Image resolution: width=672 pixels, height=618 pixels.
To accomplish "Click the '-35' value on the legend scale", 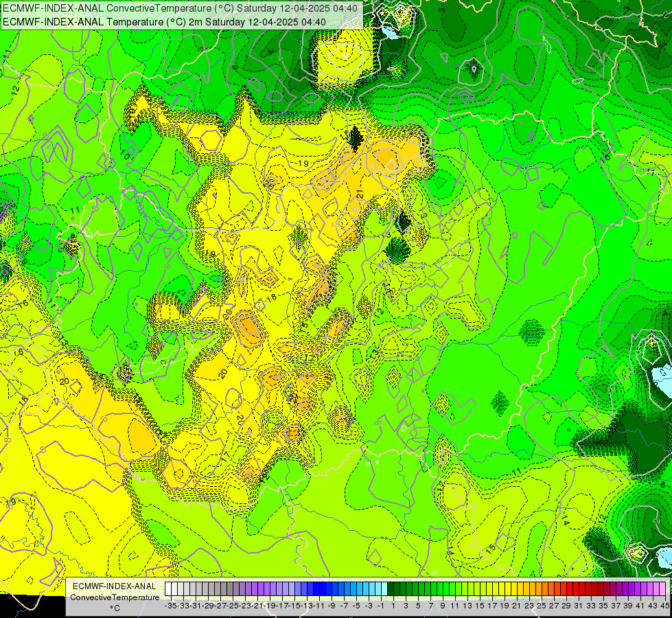I will pyautogui.click(x=170, y=606).
